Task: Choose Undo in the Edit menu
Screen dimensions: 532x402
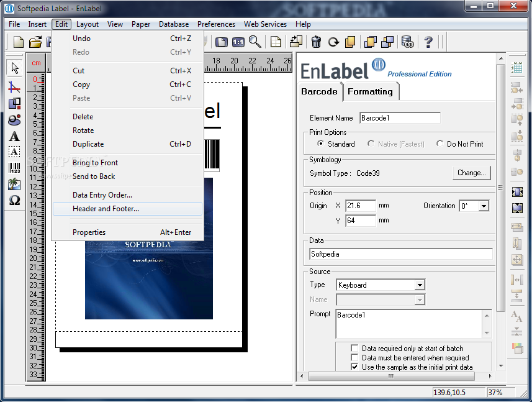Action: 128,39
